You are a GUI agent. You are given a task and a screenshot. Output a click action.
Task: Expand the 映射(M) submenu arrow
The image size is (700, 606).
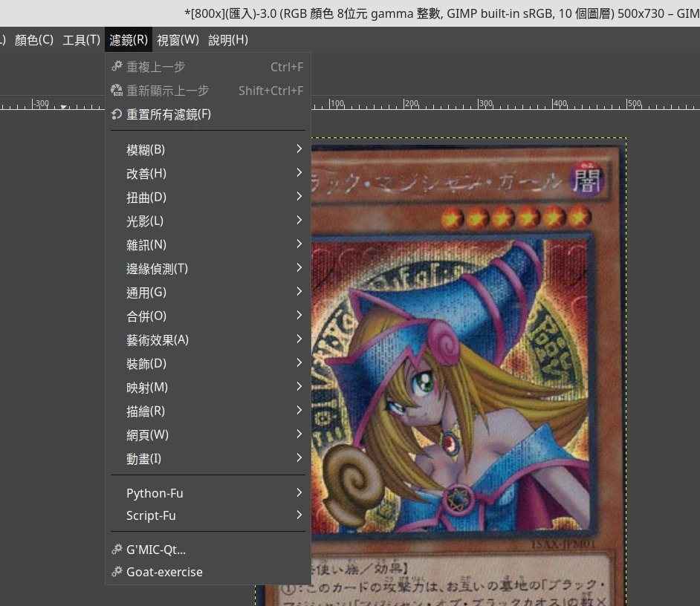tap(299, 387)
